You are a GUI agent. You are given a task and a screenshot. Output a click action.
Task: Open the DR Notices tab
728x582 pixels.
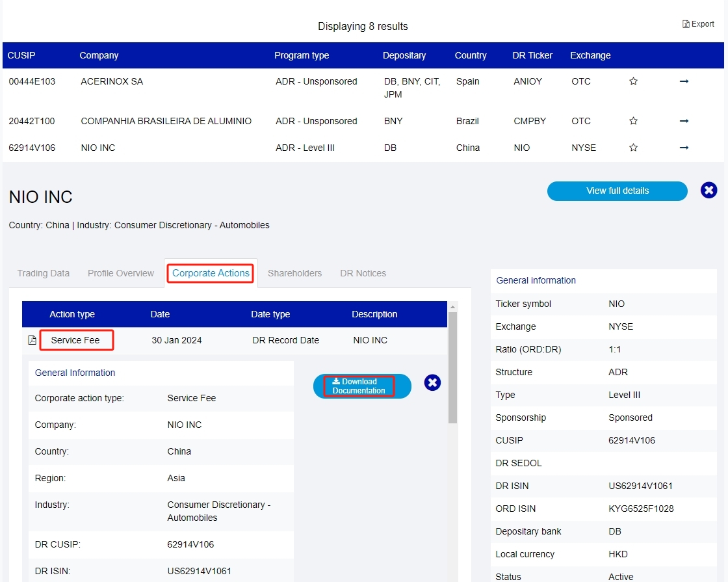click(x=363, y=273)
